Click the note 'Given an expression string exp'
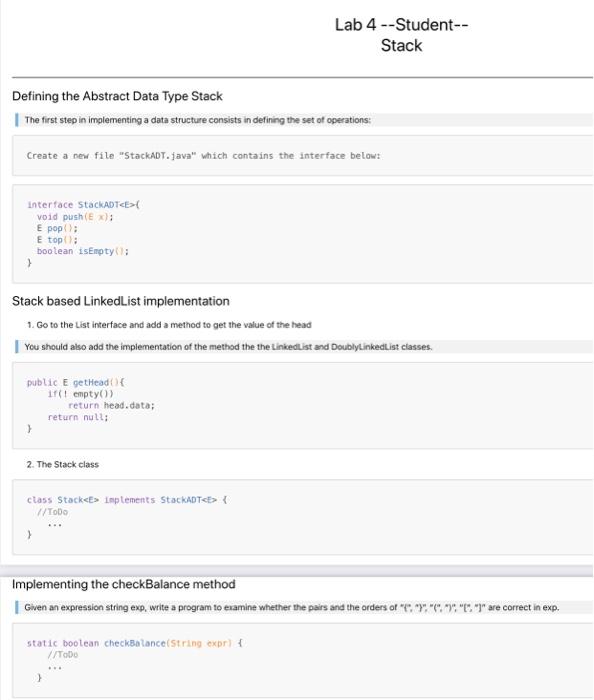Image resolution: width=594 pixels, height=700 pixels. [x=291, y=608]
